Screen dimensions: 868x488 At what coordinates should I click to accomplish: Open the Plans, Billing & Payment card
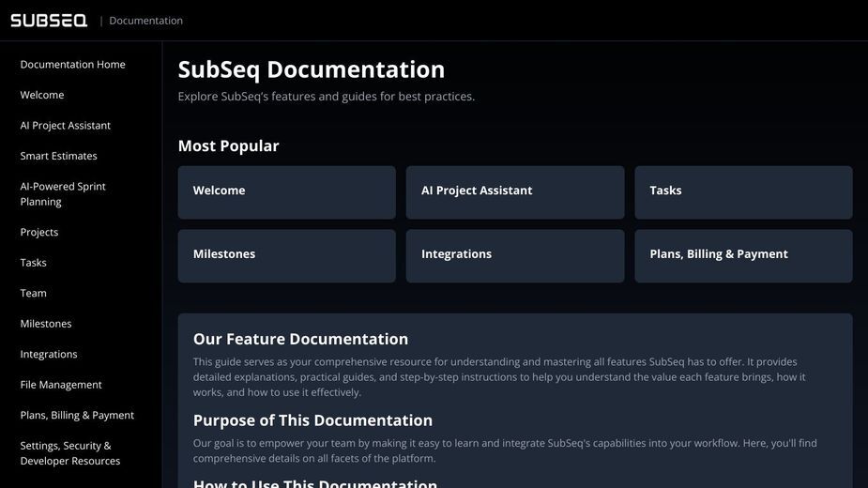tap(743, 256)
